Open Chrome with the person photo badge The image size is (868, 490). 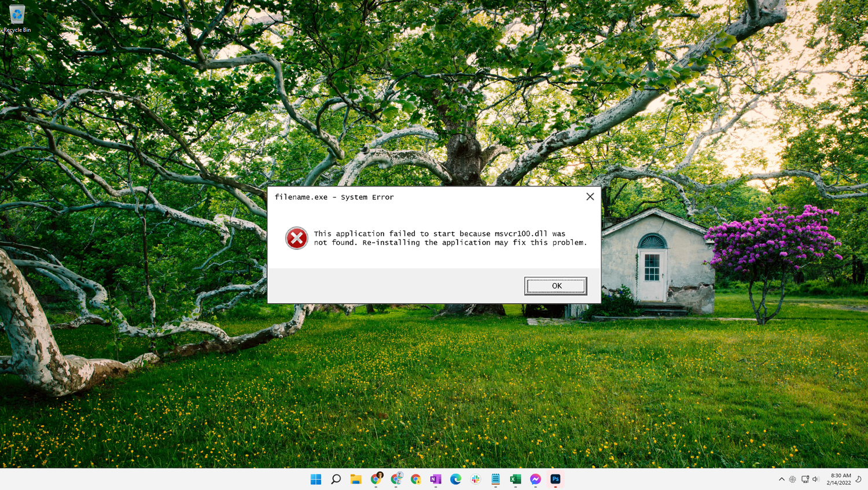click(x=376, y=478)
